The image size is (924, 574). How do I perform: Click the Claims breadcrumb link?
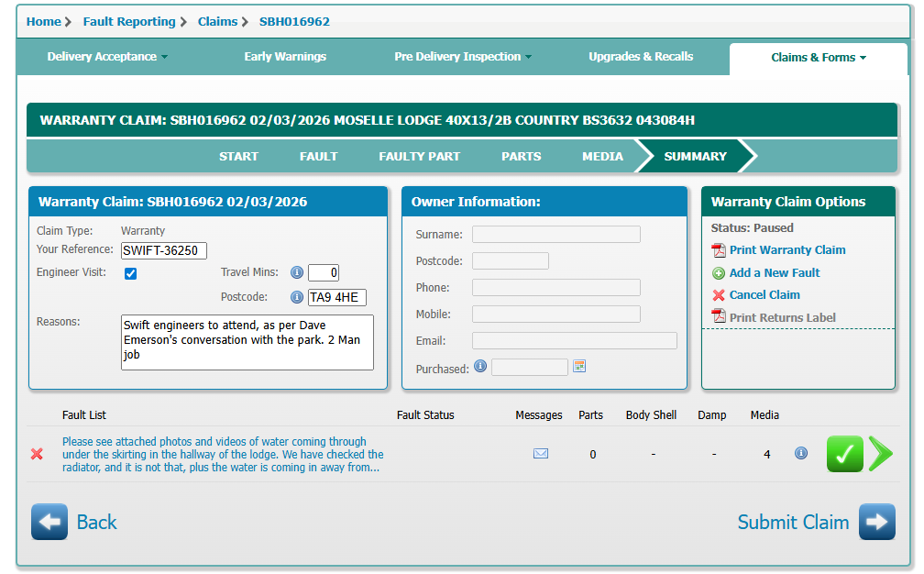tap(217, 22)
